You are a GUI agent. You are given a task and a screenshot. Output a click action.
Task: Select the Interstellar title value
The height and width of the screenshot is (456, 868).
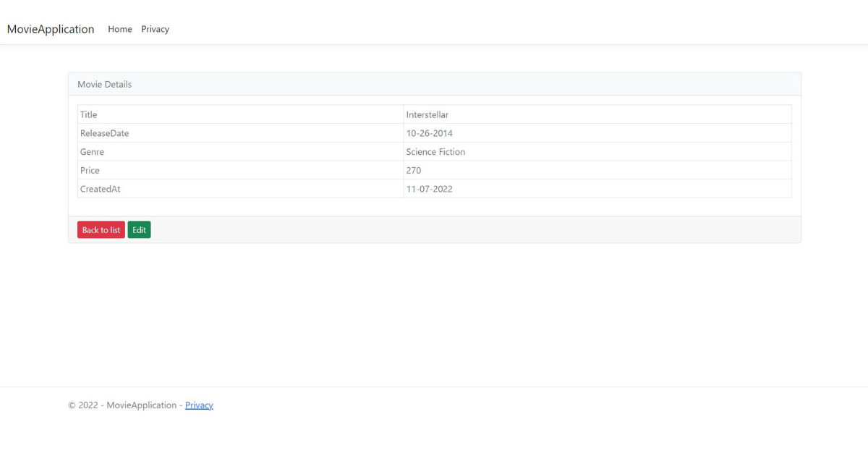427,114
